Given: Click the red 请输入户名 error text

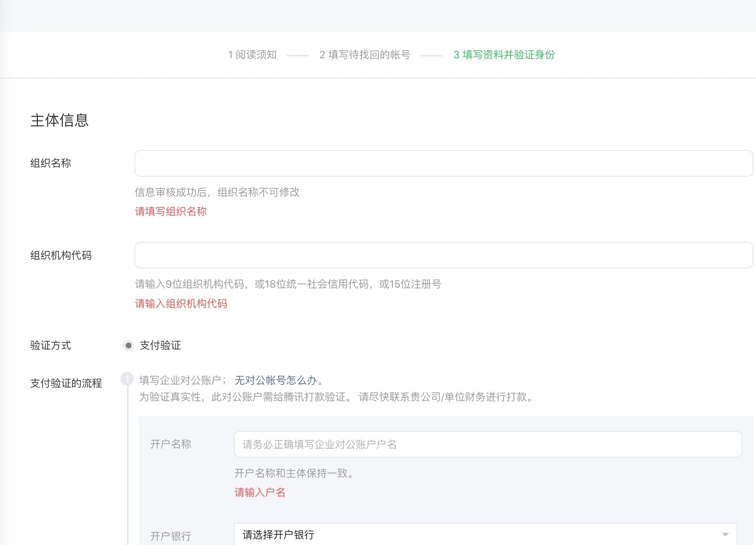Looking at the screenshot, I should pos(260,492).
